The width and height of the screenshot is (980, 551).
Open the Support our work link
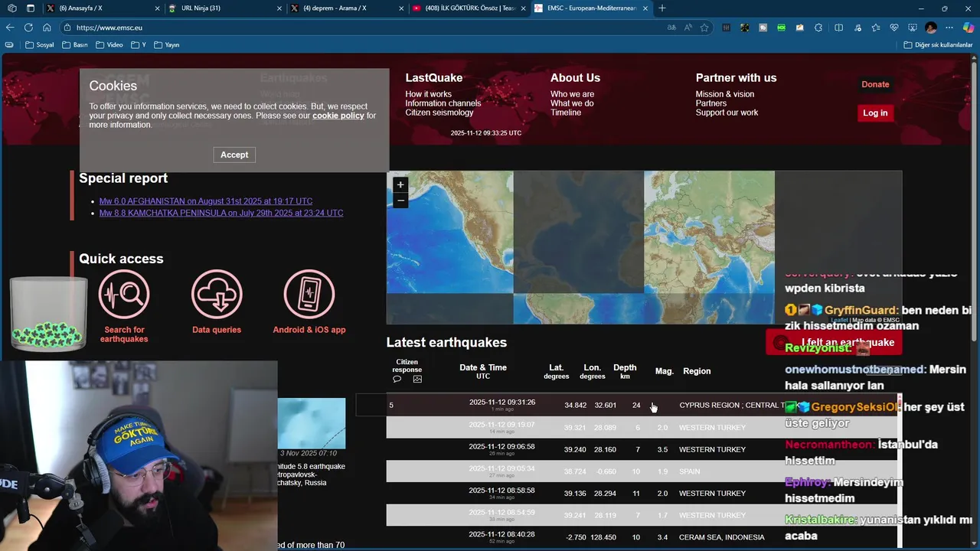tap(727, 112)
